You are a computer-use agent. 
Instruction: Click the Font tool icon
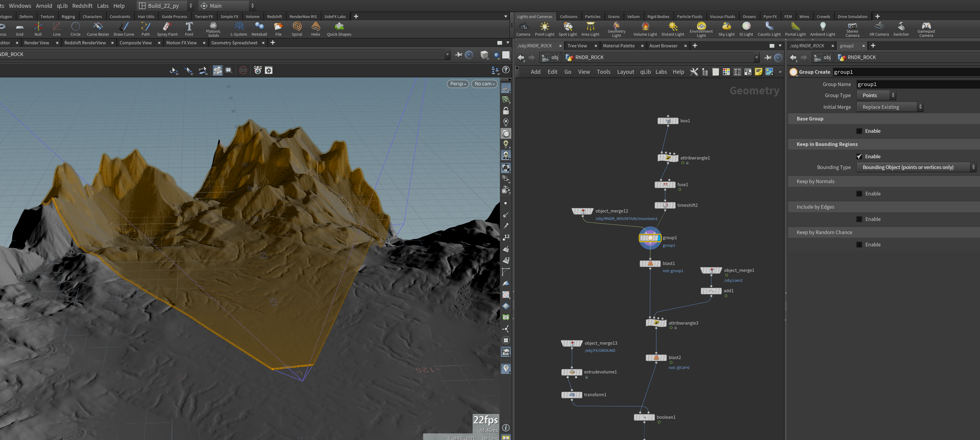[189, 29]
